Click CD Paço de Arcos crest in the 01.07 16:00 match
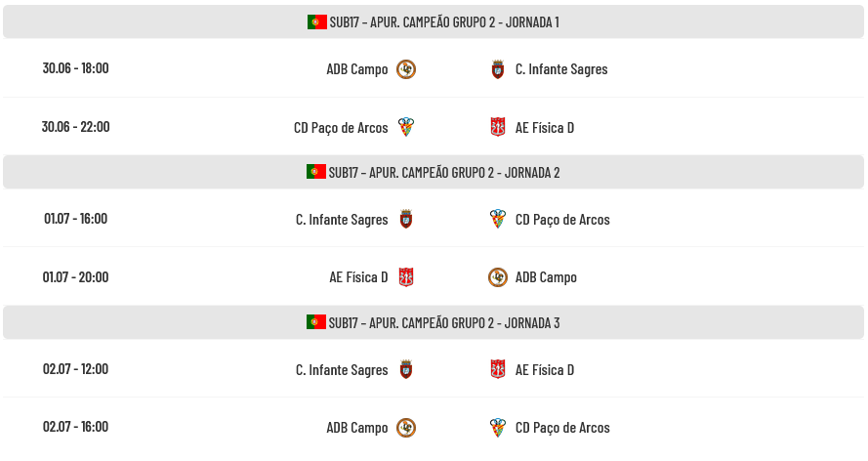The width and height of the screenshot is (868, 461). click(498, 219)
